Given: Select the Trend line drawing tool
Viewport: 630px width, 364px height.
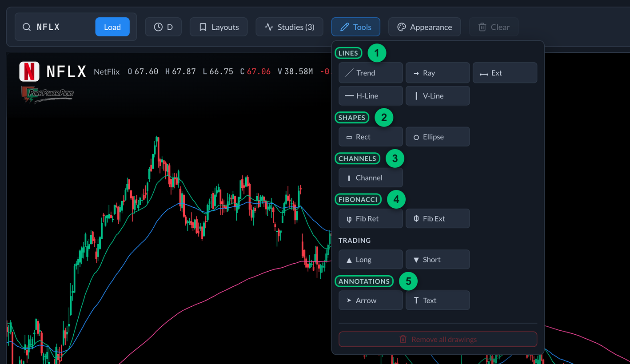Looking at the screenshot, I should [371, 73].
